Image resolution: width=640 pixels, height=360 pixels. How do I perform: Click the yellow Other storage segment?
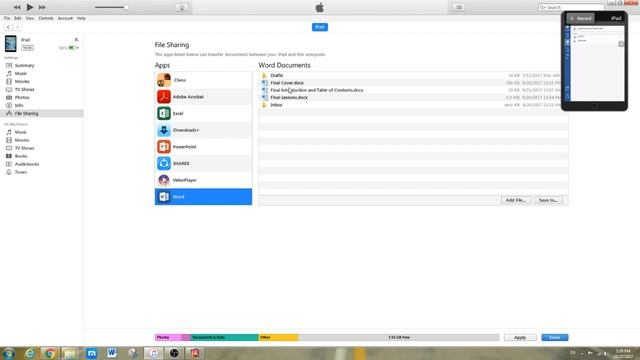[278, 338]
